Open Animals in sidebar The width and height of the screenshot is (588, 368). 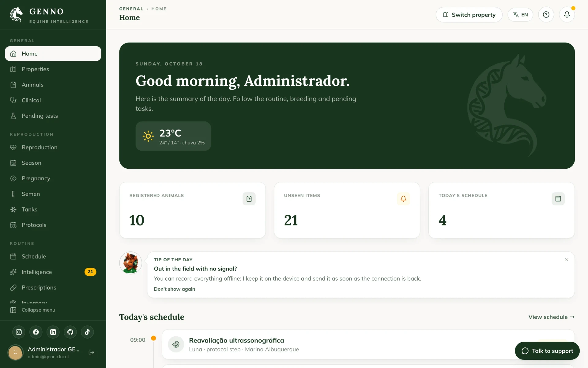[53, 85]
